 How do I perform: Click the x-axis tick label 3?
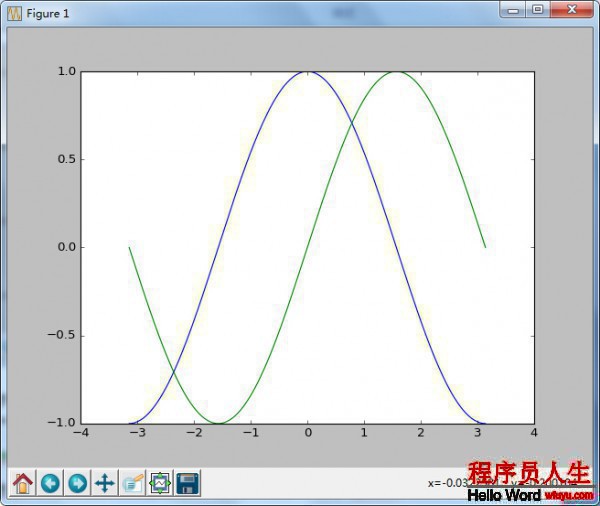coord(478,433)
